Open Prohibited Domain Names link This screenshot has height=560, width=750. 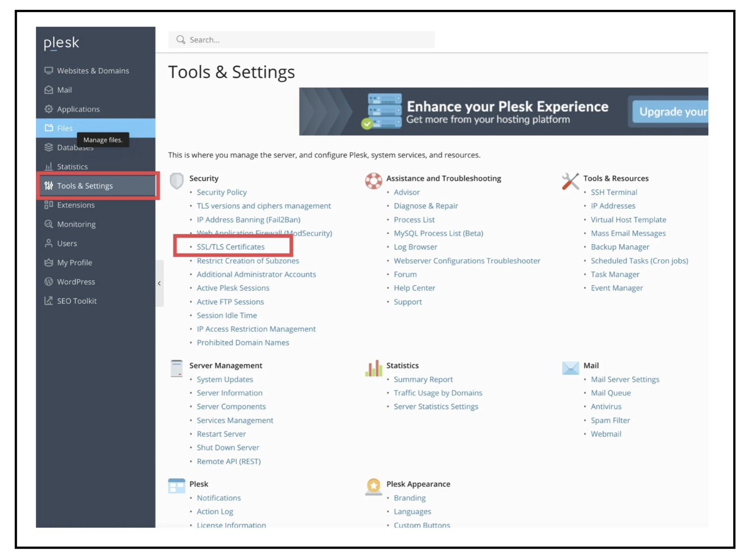[243, 342]
